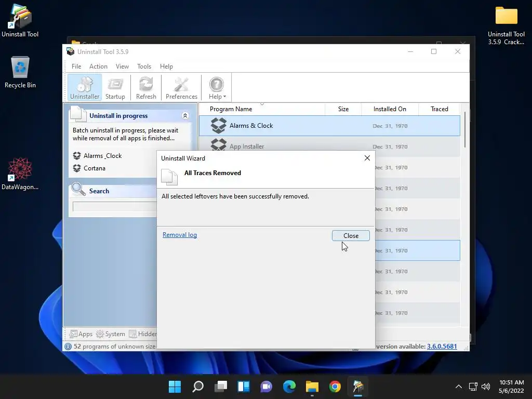Viewport: 532px width, 399px height.
Task: Sort by Installed On column
Action: coord(390,109)
